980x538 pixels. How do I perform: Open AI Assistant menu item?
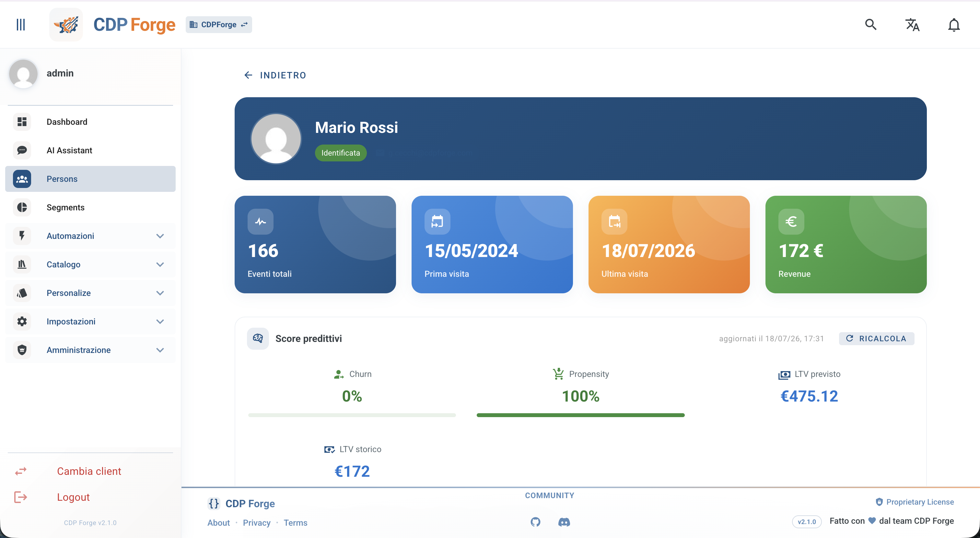click(x=90, y=150)
